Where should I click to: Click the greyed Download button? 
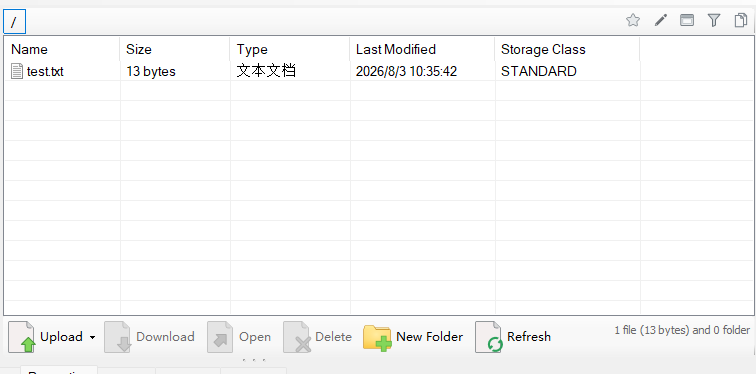[x=150, y=337]
